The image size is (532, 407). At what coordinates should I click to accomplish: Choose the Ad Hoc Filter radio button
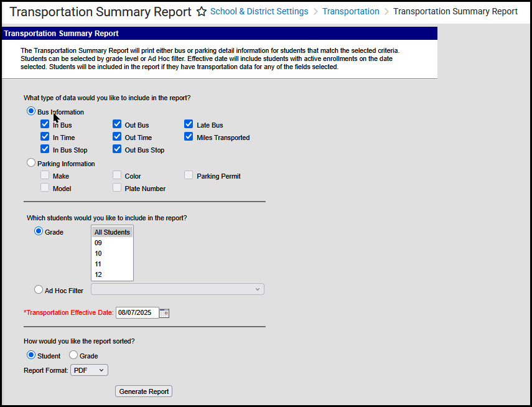[39, 289]
